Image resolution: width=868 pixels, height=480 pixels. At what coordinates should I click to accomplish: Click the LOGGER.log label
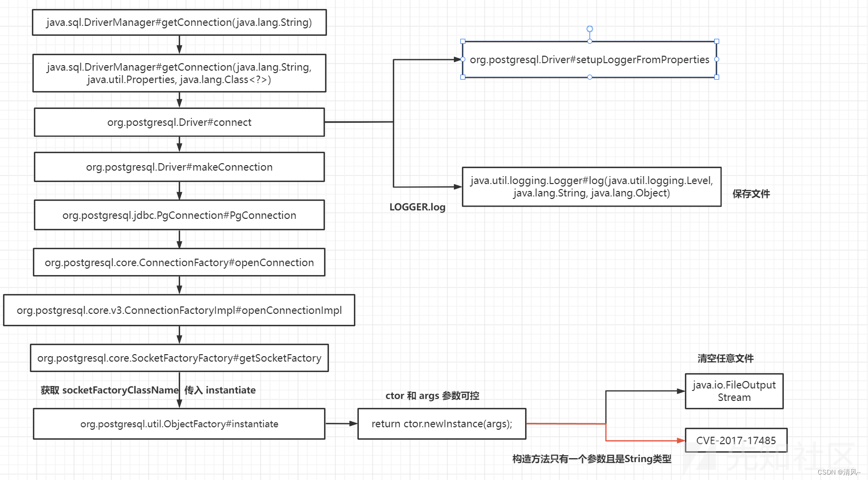coord(418,207)
